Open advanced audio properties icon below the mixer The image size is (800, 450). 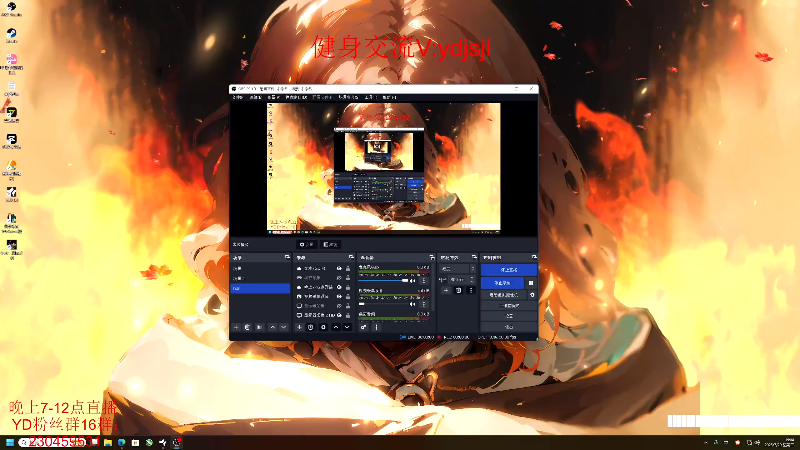pos(363,327)
